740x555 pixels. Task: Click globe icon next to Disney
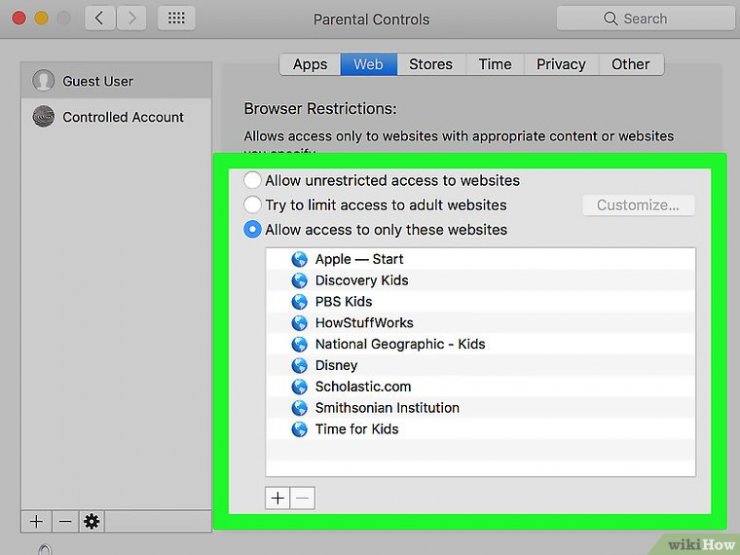click(299, 365)
